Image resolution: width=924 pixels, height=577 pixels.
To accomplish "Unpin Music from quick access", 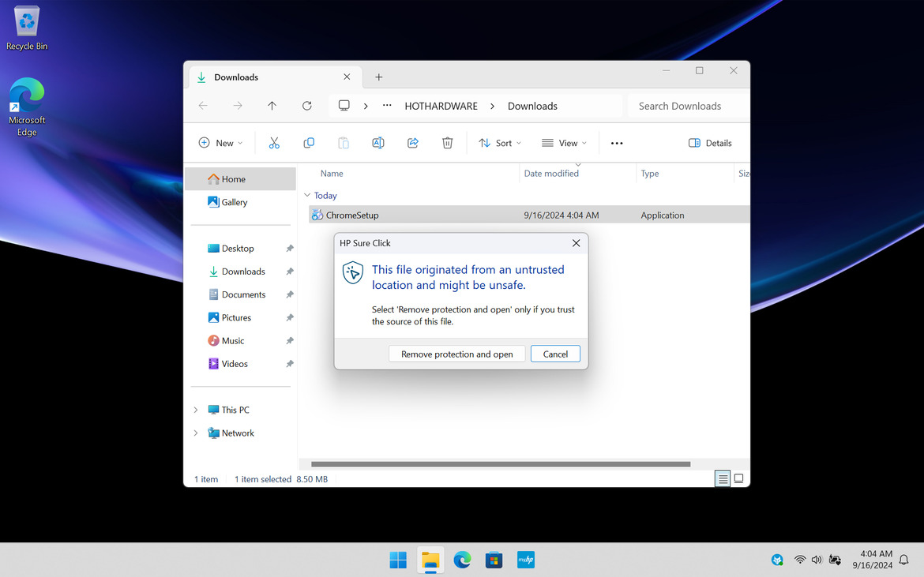I will [290, 340].
